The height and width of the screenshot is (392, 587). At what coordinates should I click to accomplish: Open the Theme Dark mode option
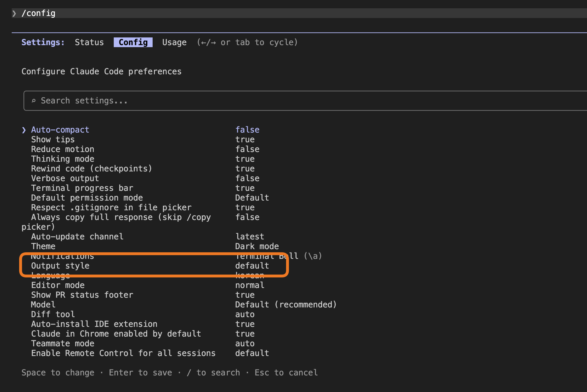[x=257, y=246]
